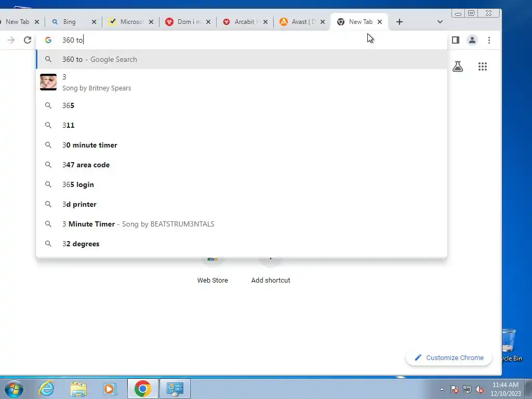532x399 pixels.
Task: Open the Recycle Bin desktop icon
Action: [512, 345]
